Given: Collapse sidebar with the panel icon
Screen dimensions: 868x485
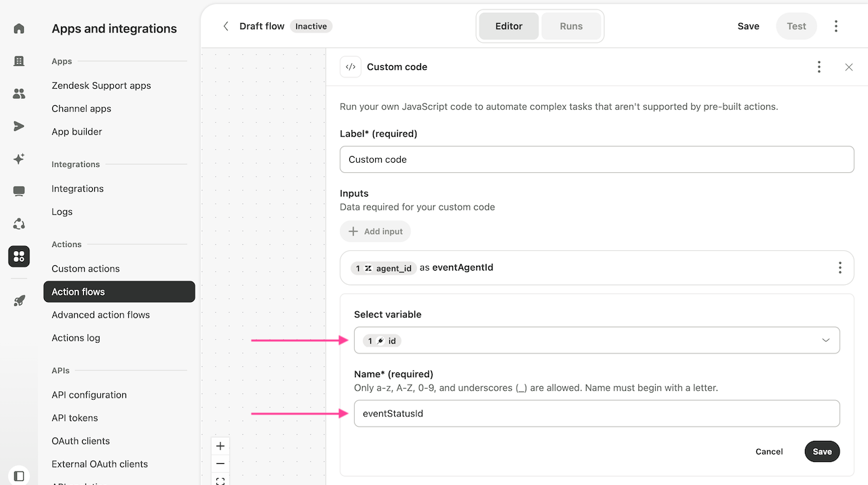Looking at the screenshot, I should [x=19, y=476].
